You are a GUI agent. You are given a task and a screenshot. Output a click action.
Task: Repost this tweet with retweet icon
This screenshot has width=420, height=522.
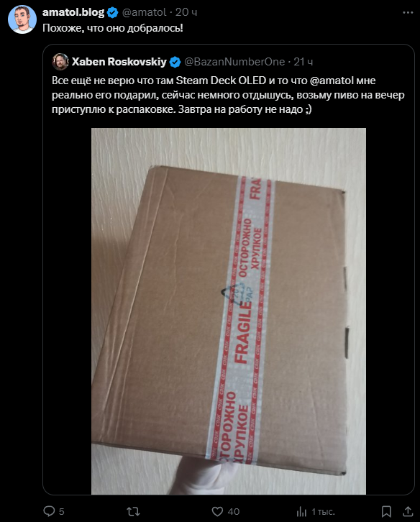coord(133,511)
